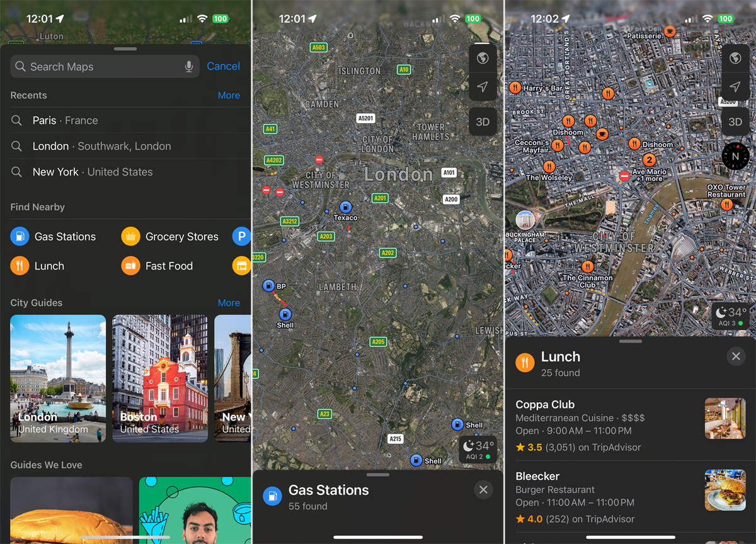Select recent search New York · United States

[x=125, y=172]
